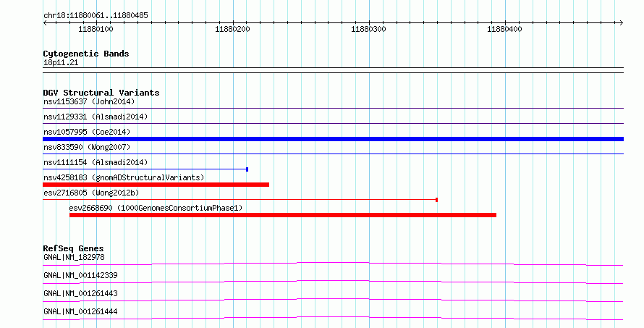The image size is (644, 328).
Task: Click the left arrow end of the ruler
Action: [45, 23]
